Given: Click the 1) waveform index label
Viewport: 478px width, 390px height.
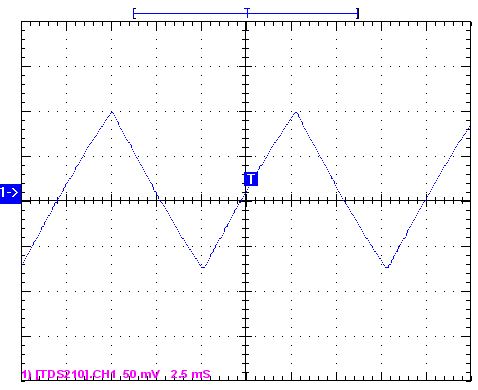Looking at the screenshot, I should [x=27, y=375].
